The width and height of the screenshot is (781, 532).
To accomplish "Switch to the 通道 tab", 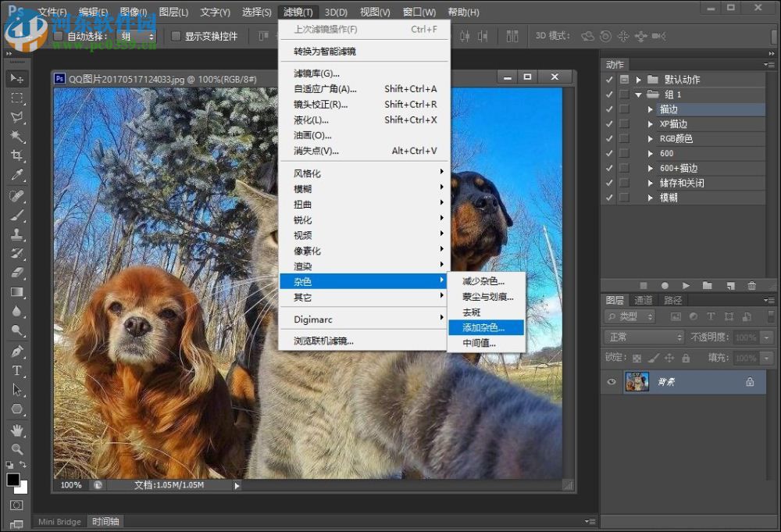I will coord(644,300).
